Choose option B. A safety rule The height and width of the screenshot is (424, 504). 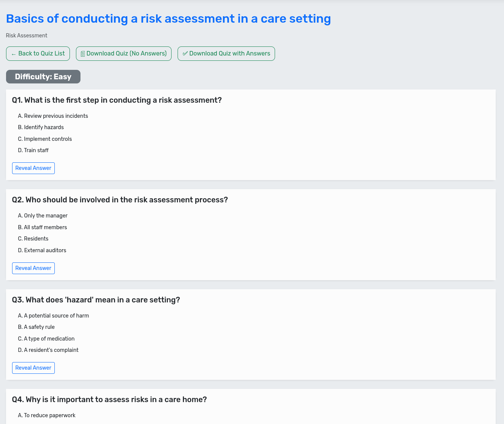tap(36, 327)
